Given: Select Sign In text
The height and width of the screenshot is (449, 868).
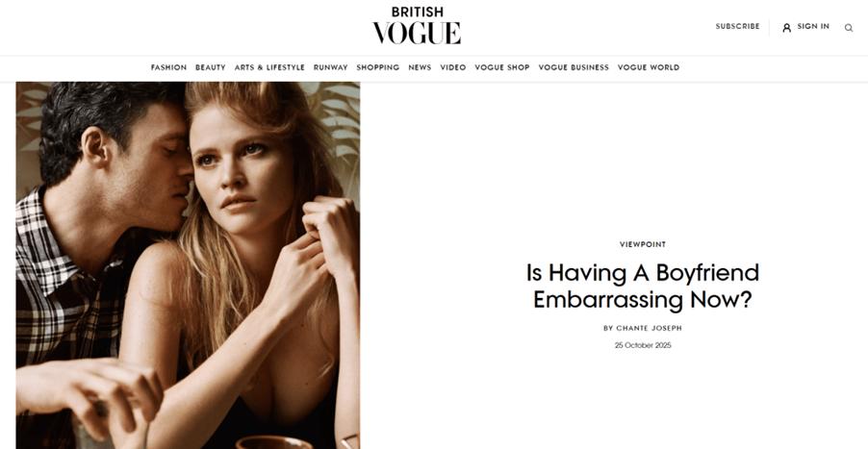Looking at the screenshot, I should point(813,27).
